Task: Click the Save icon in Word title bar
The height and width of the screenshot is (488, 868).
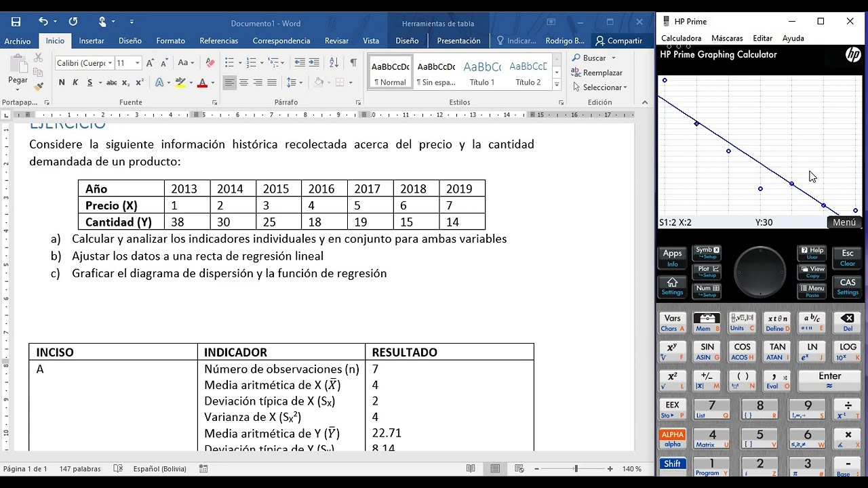Action: click(x=16, y=22)
